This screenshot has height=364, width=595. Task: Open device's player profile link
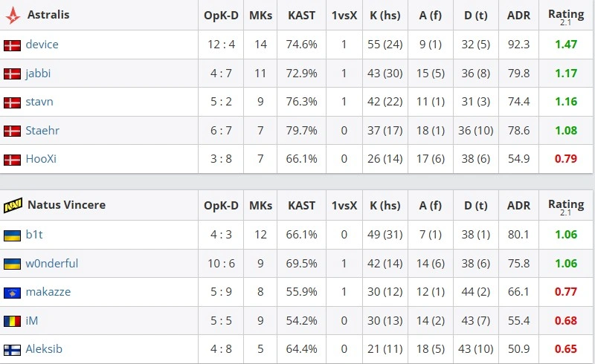(x=42, y=45)
